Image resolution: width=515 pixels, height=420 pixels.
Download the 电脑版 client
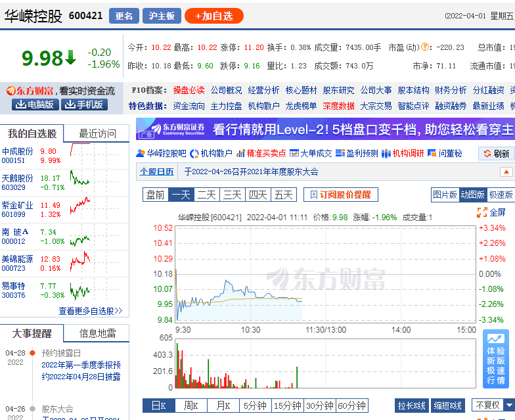[x=35, y=105]
